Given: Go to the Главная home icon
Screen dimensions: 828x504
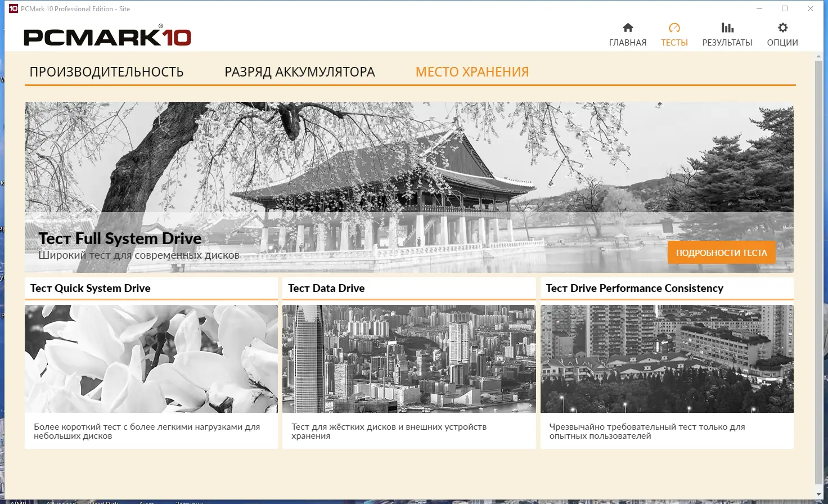Looking at the screenshot, I should click(628, 28).
